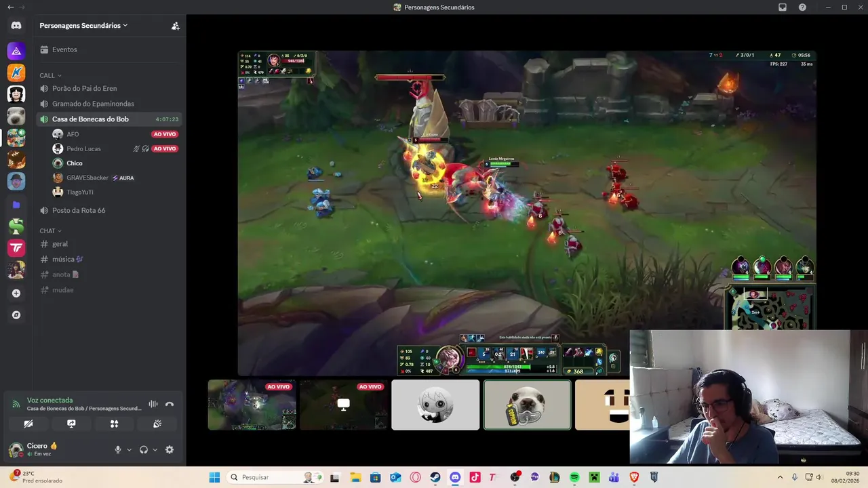This screenshot has width=868, height=488.
Task: Open the geral text channel
Action: [108, 244]
